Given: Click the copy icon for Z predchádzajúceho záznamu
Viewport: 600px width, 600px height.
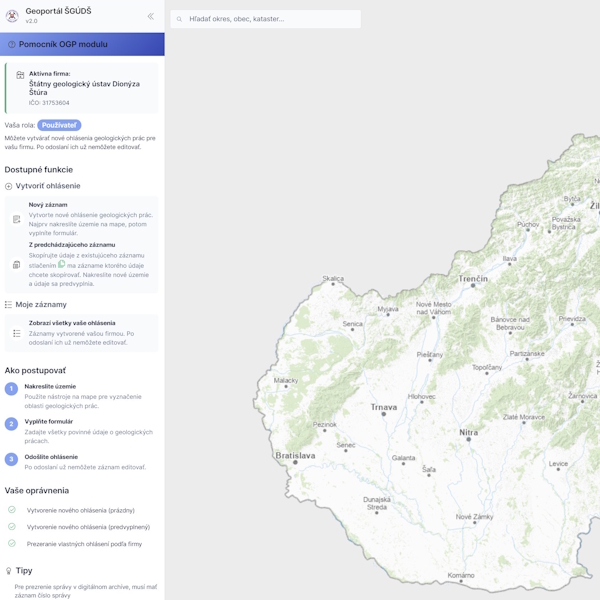Looking at the screenshot, I should (16, 265).
